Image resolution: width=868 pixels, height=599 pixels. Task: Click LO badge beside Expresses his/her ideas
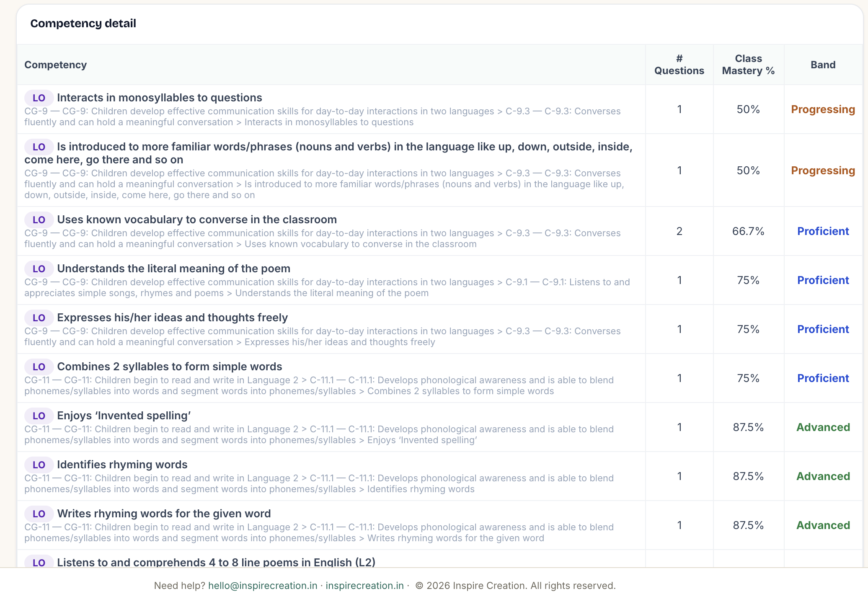coord(39,318)
